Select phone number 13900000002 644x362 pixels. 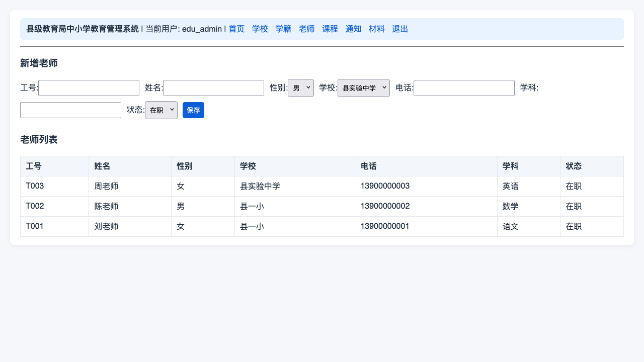click(x=385, y=206)
